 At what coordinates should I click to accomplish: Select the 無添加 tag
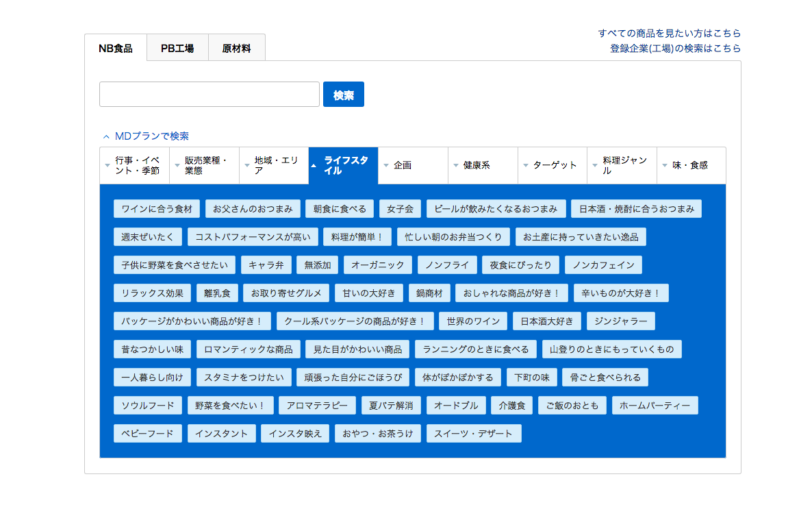318,264
